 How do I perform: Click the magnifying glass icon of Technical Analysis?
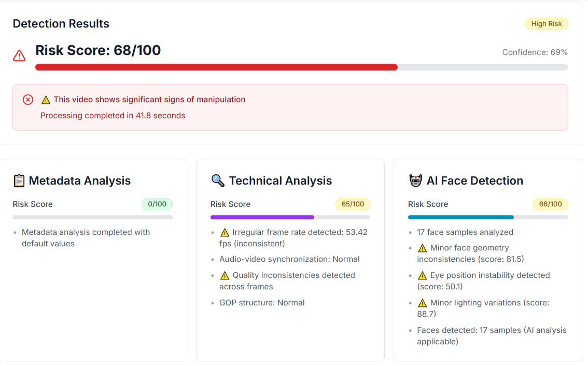(217, 180)
